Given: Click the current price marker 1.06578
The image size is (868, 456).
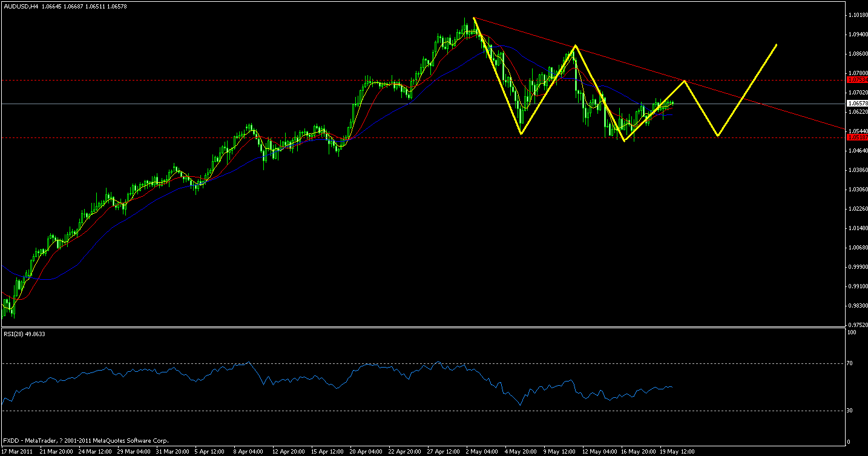Looking at the screenshot, I should click(x=855, y=103).
